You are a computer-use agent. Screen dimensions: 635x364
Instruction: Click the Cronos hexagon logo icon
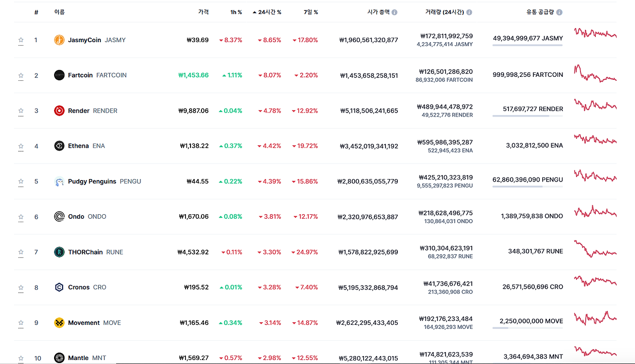coord(59,287)
